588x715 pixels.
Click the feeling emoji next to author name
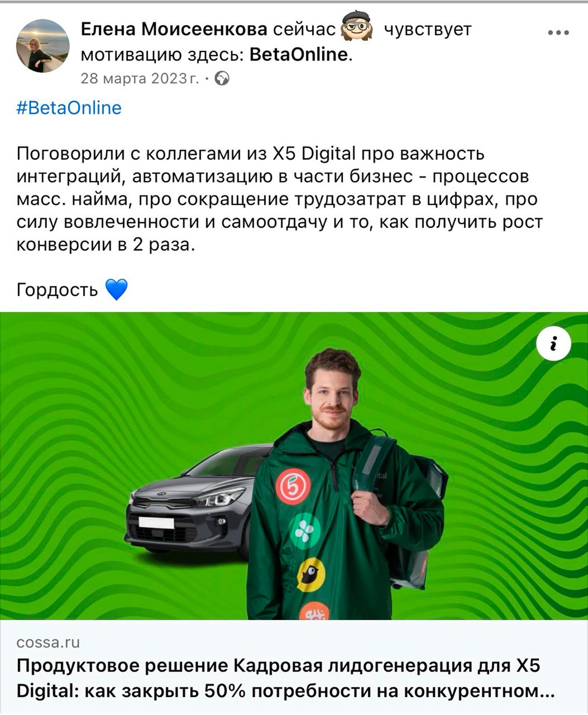click(357, 27)
